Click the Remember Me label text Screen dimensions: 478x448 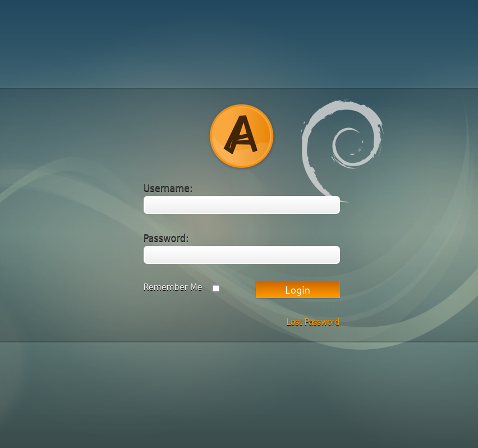click(x=172, y=287)
